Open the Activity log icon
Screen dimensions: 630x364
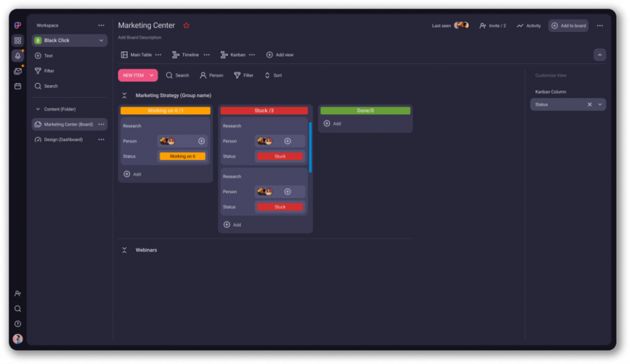(x=520, y=26)
